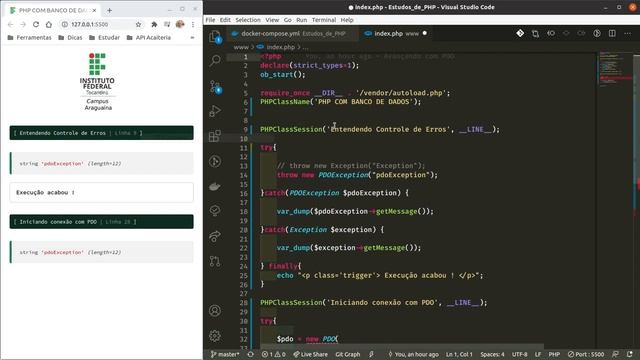Viewport: 640px width, 360px height.
Task: Open the Docker view icon
Action: 215,187
